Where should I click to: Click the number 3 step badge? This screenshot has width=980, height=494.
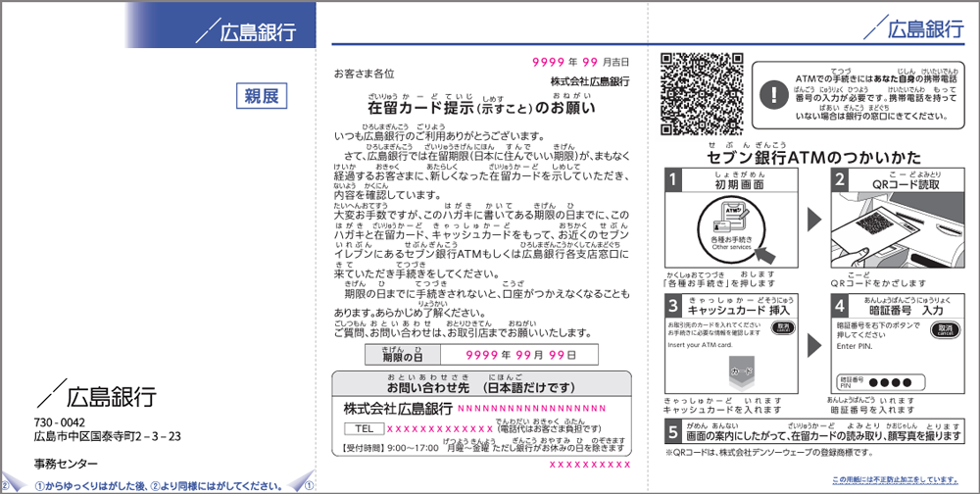click(672, 306)
